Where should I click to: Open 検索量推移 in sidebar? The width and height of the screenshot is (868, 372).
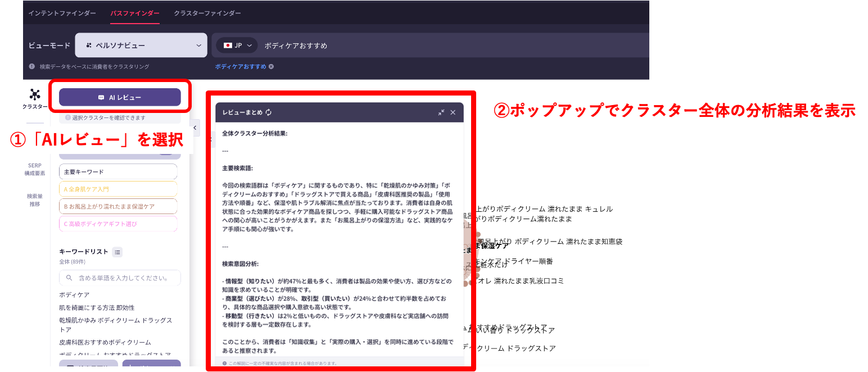(x=35, y=200)
